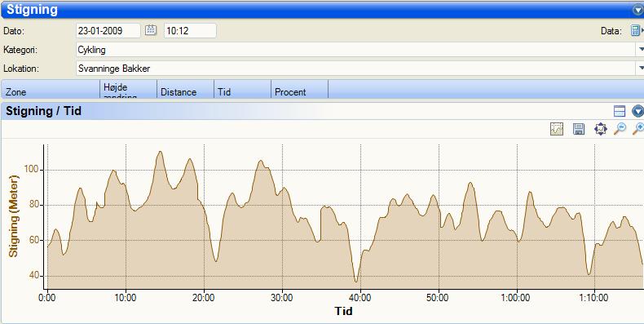Sort by the Procent column header
The image size is (644, 324).
tap(300, 89)
